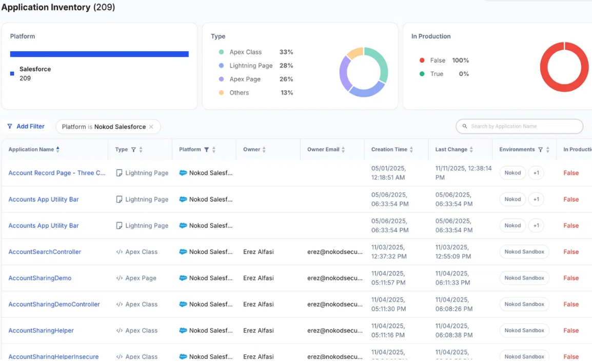Open the AccountSearchController application link
This screenshot has width=592, height=364.
(x=45, y=252)
